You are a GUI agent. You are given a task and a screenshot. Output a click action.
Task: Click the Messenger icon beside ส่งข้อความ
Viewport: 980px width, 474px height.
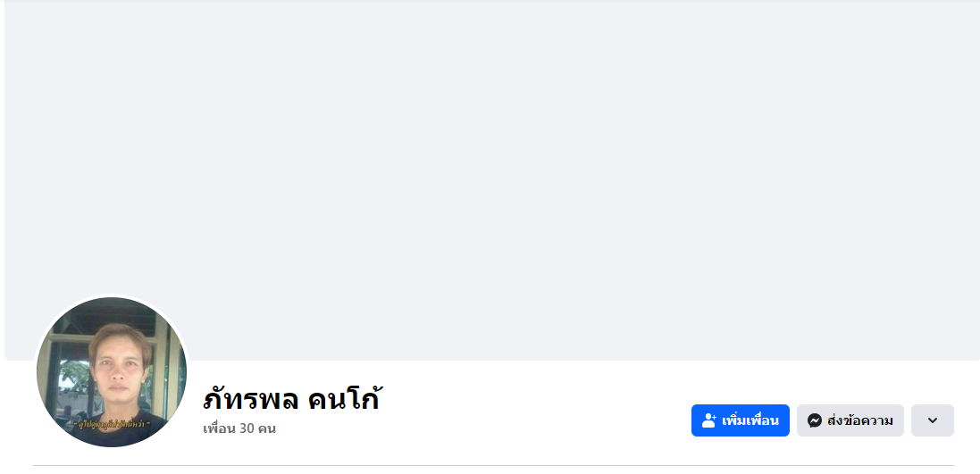coord(814,420)
